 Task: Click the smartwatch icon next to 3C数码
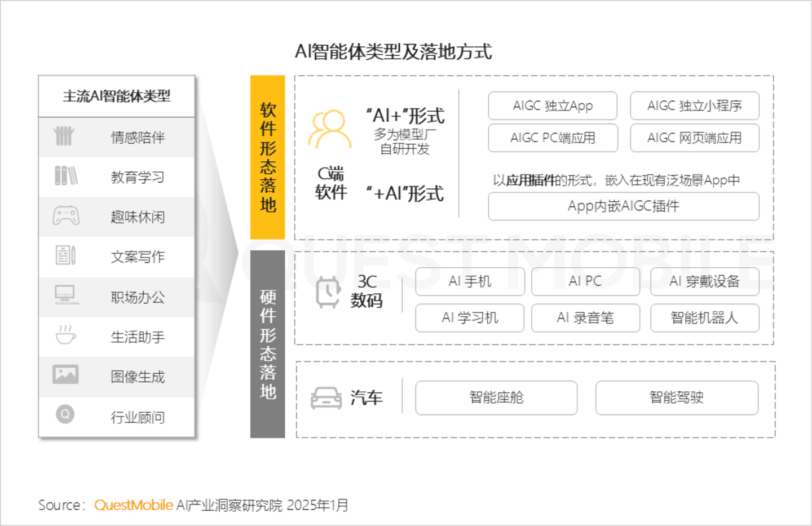click(328, 292)
